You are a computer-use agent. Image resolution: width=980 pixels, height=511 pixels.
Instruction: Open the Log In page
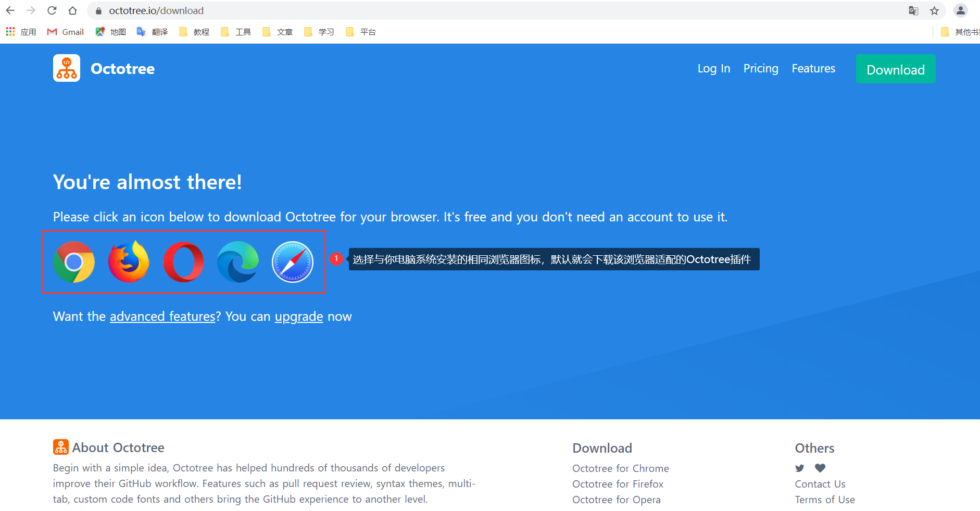714,68
